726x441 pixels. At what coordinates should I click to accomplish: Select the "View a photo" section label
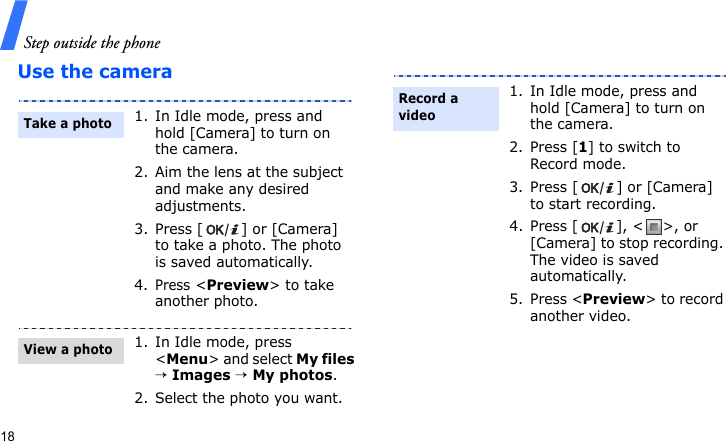coord(68,350)
